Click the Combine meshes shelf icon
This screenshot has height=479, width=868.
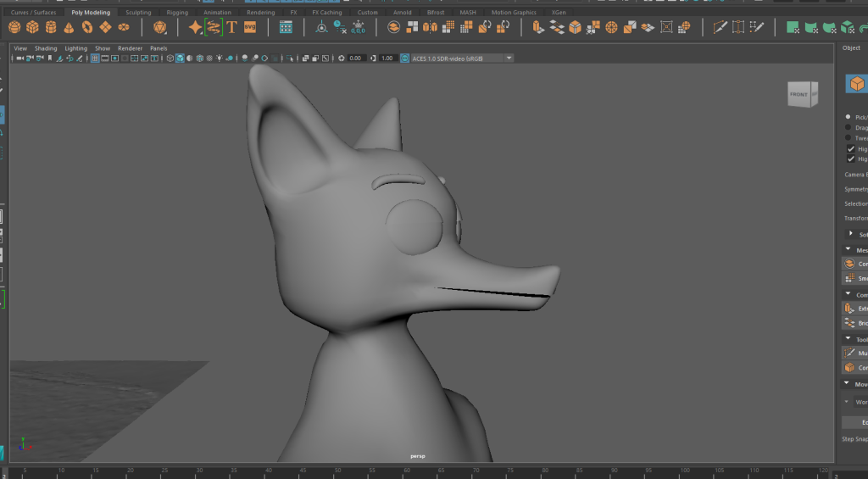393,27
